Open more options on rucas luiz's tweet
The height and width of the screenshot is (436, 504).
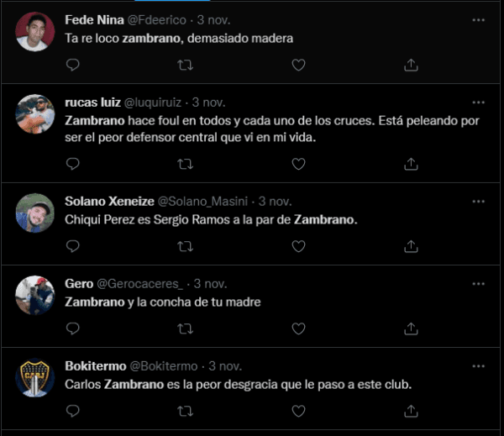tap(478, 102)
